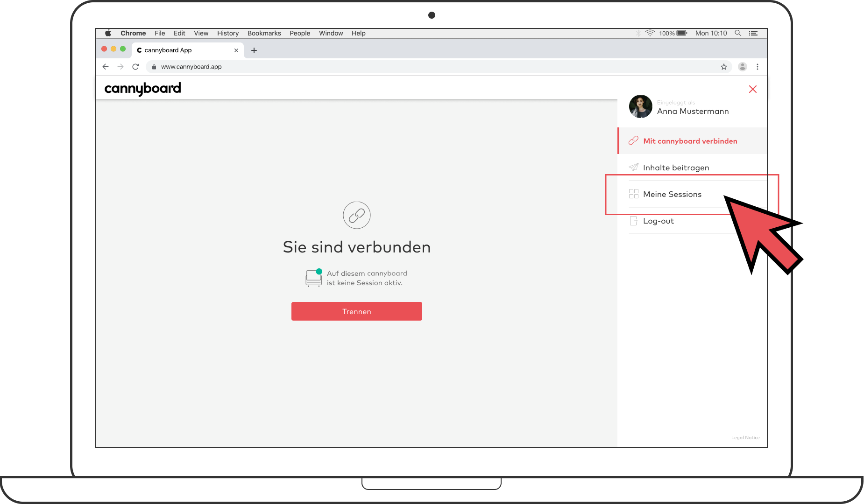
Task: Click the Anna Mustermann user name
Action: tap(693, 111)
